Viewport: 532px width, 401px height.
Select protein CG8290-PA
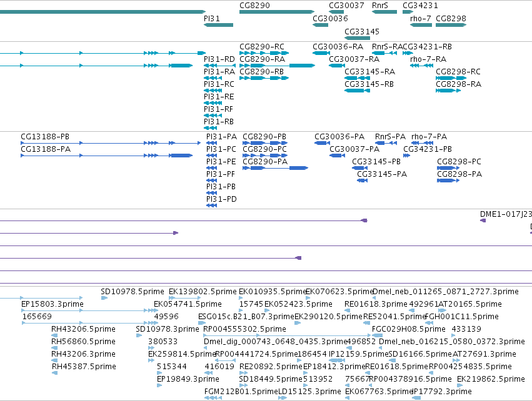point(265,162)
